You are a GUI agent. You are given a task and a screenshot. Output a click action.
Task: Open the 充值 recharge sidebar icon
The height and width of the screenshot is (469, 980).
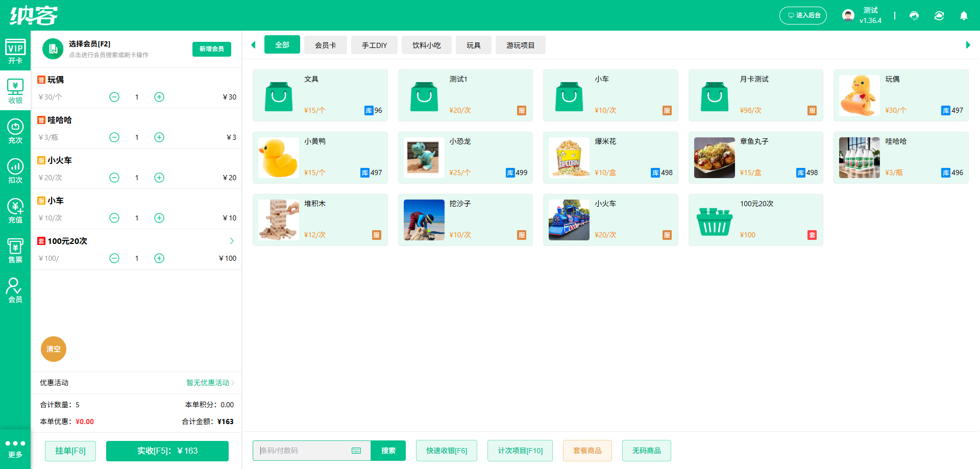coord(15,211)
